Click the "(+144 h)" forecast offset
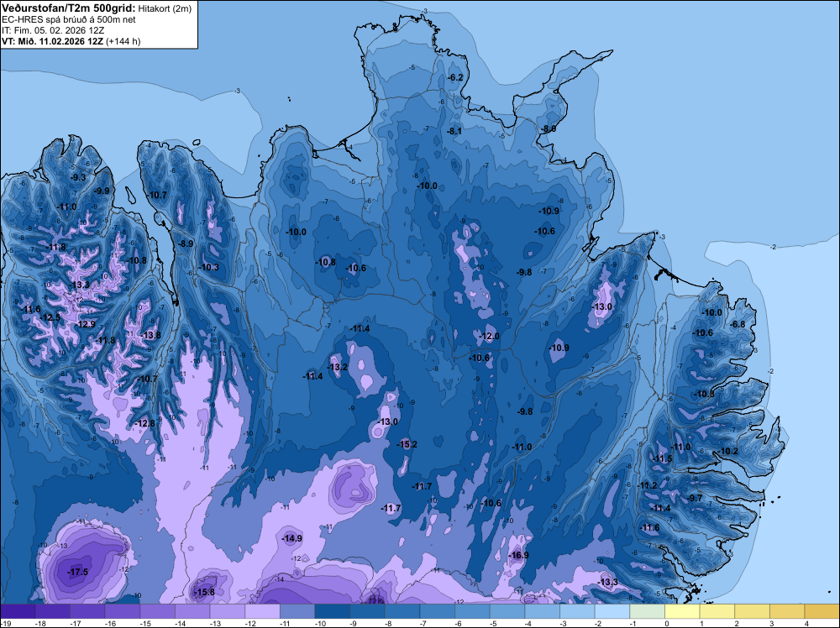This screenshot has width=840, height=628. pos(123,41)
